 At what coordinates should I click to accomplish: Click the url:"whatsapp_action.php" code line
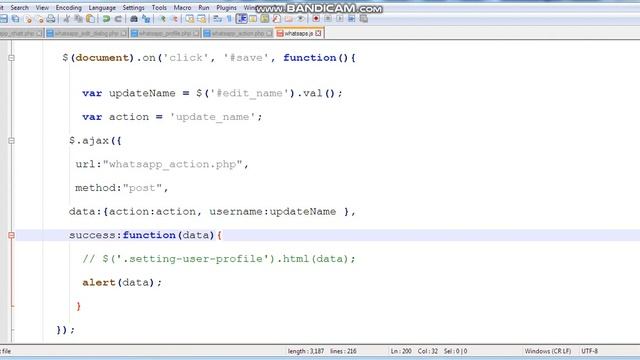162,164
